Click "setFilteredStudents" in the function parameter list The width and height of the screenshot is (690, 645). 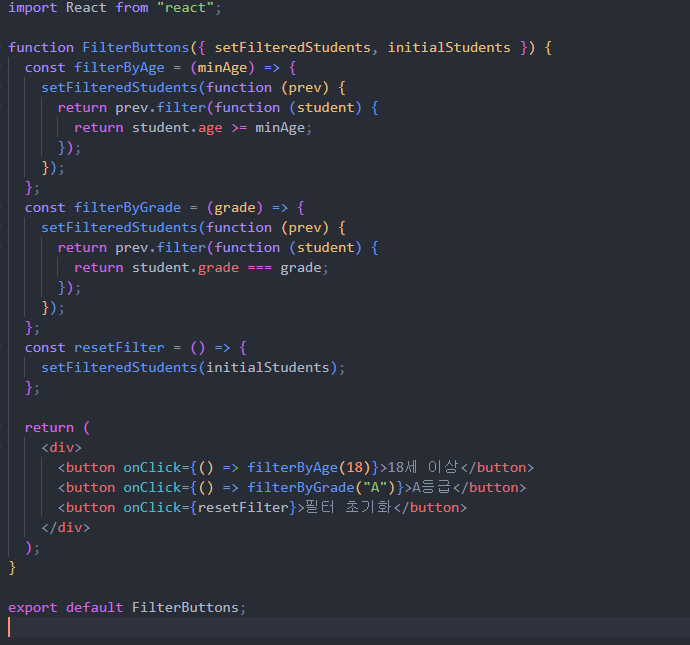coord(293,48)
